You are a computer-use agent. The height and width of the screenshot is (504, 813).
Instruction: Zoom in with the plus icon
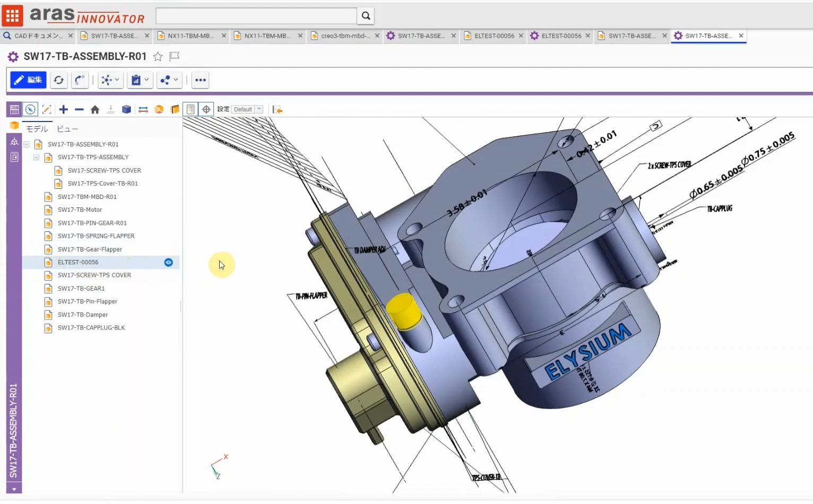(64, 109)
